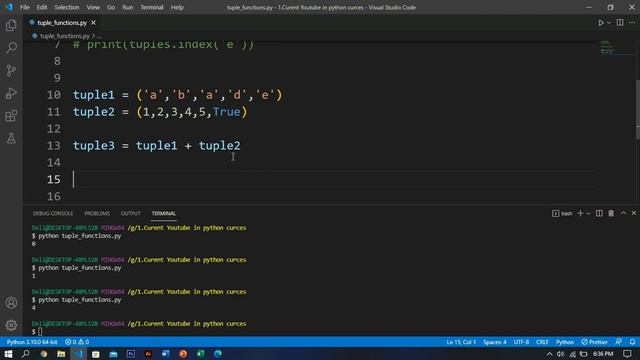This screenshot has width=640, height=360.
Task: Open notifications bell in status bar
Action: click(632, 342)
